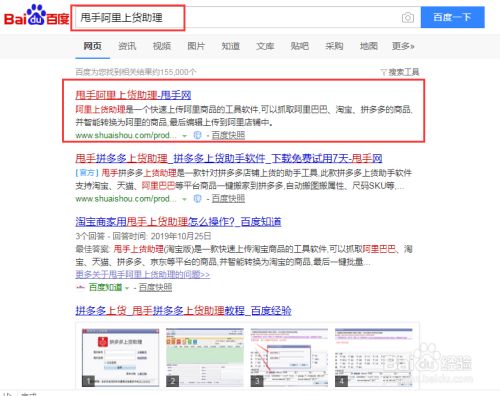Open 百度快照 for first result
The width and height of the screenshot is (500, 396).
[228, 135]
